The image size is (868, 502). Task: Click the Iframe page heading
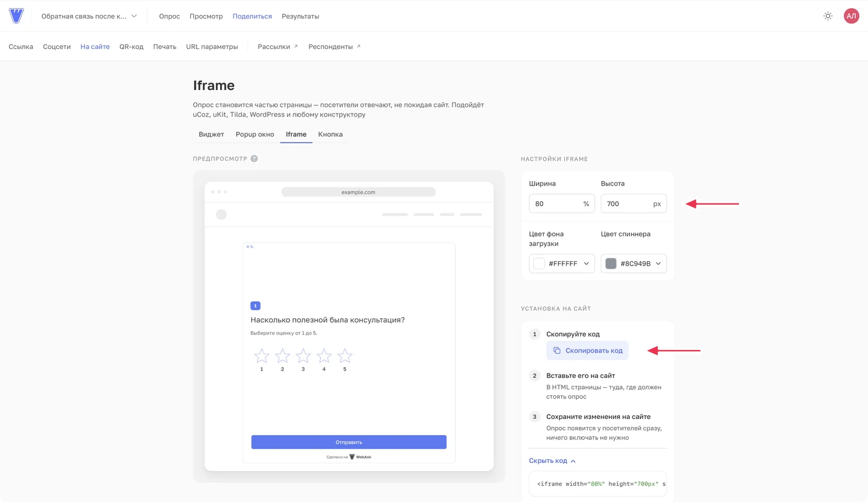(214, 86)
